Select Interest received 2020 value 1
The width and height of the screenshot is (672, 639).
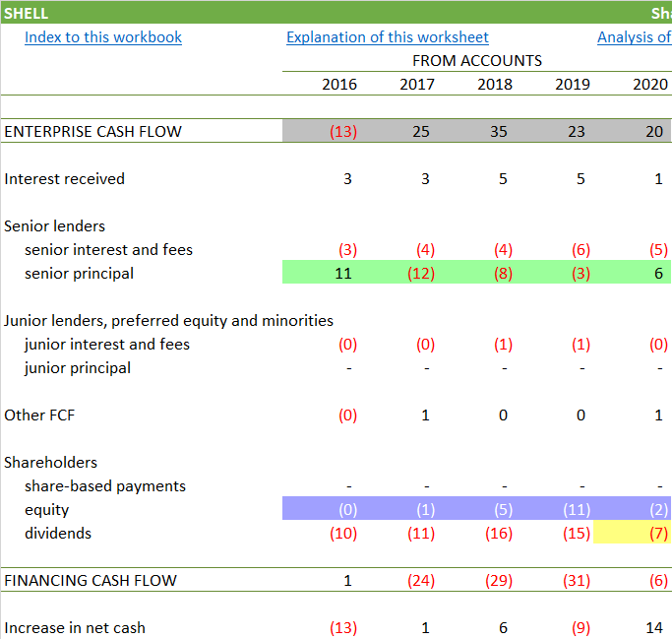[658, 179]
